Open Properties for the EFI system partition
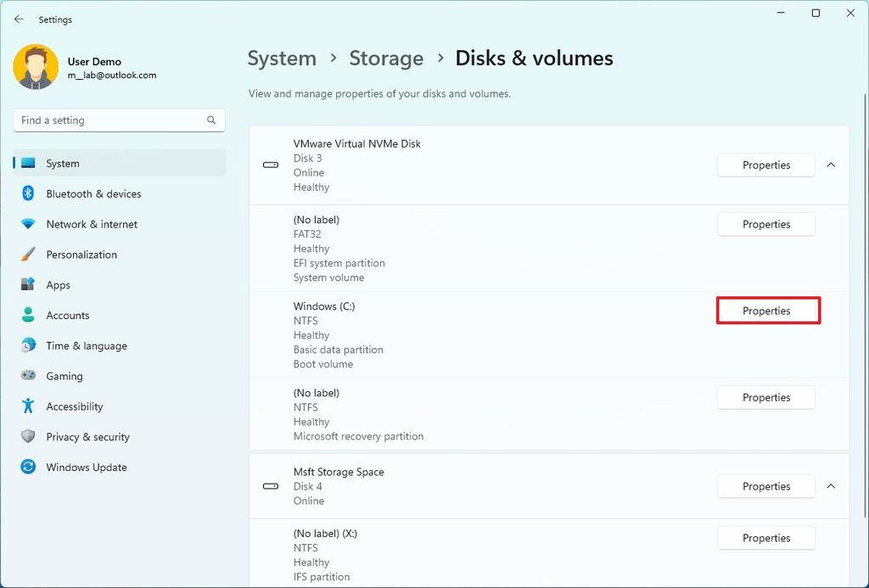This screenshot has width=869, height=588. (x=765, y=224)
